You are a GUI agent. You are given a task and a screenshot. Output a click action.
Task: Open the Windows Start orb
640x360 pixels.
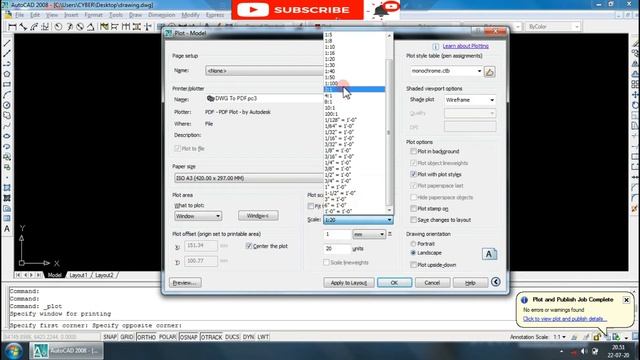(x=13, y=351)
